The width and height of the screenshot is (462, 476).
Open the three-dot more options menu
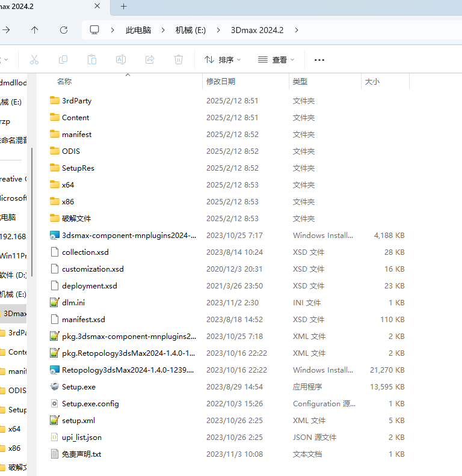coord(319,60)
